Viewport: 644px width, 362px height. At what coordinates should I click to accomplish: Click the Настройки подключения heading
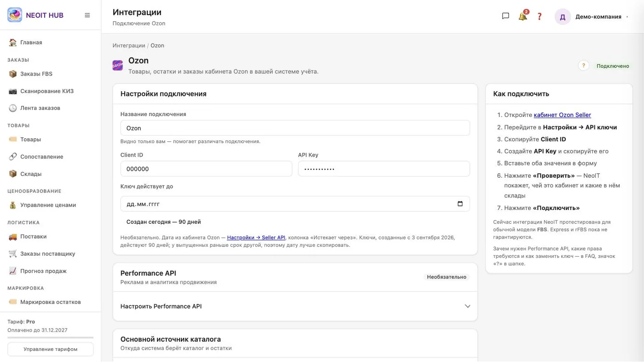coord(163,94)
